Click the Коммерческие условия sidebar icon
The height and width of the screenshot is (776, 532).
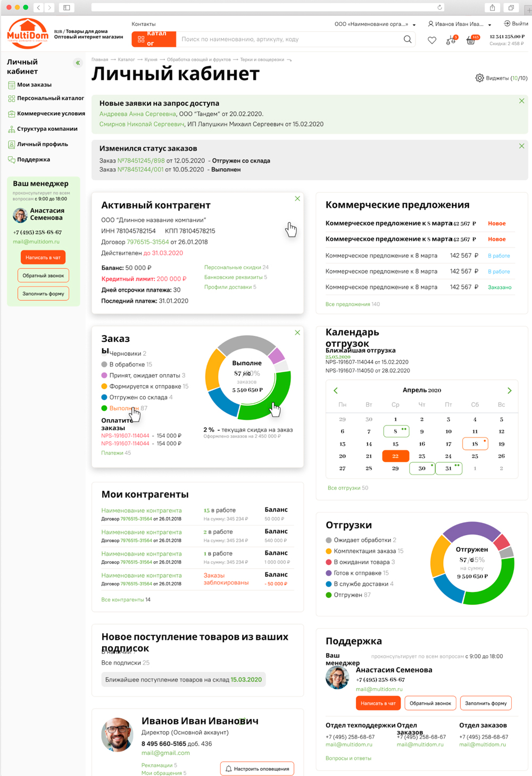coord(11,114)
